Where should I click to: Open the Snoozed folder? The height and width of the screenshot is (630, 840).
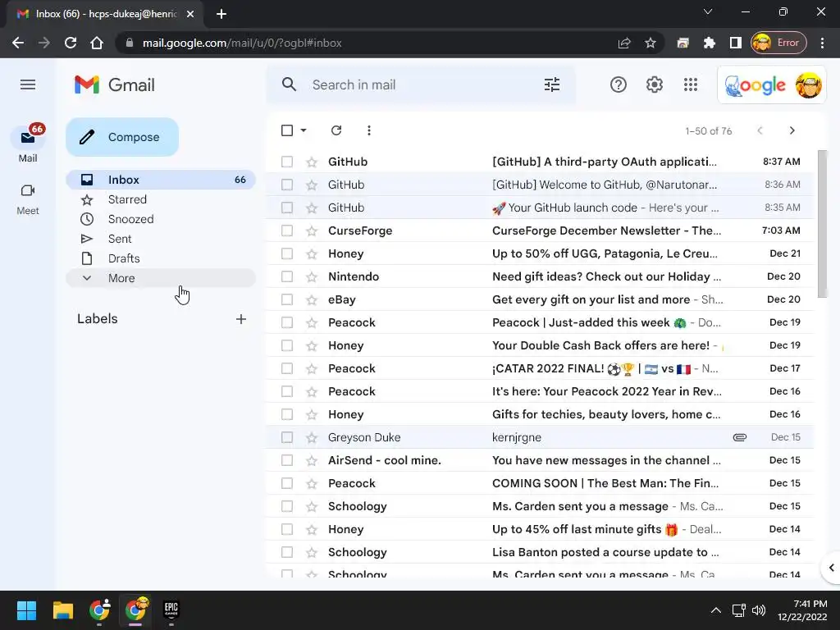[x=161, y=219]
